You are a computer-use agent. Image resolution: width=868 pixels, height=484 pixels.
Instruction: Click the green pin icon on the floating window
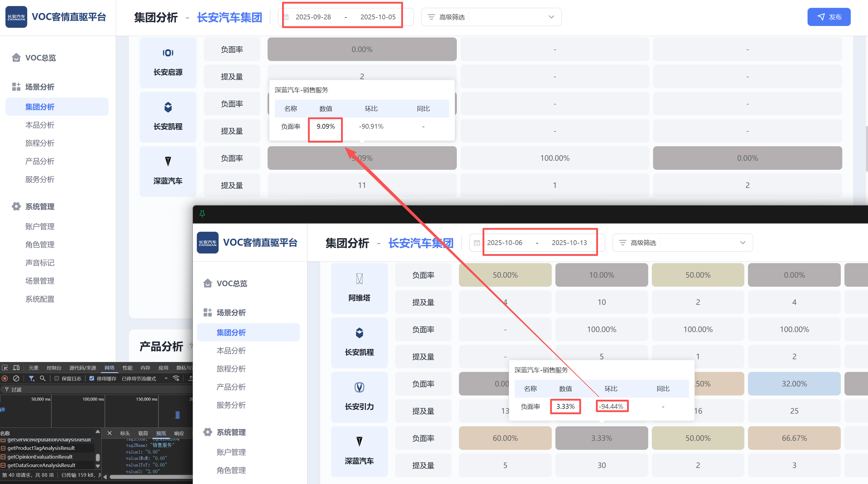(202, 214)
